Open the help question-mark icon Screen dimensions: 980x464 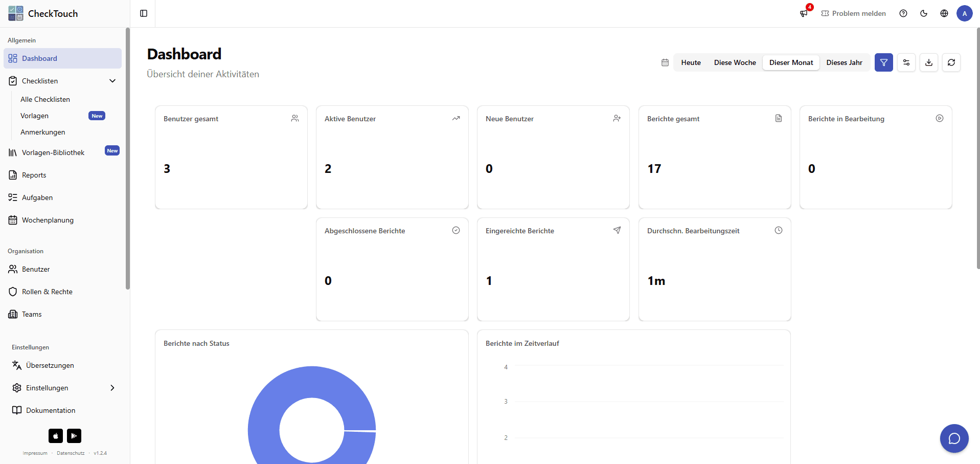click(903, 13)
